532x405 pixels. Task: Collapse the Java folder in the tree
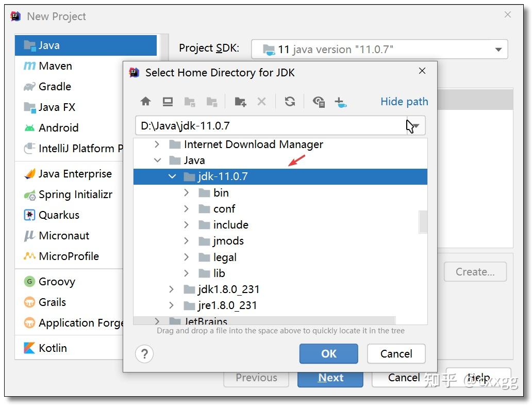[158, 160]
